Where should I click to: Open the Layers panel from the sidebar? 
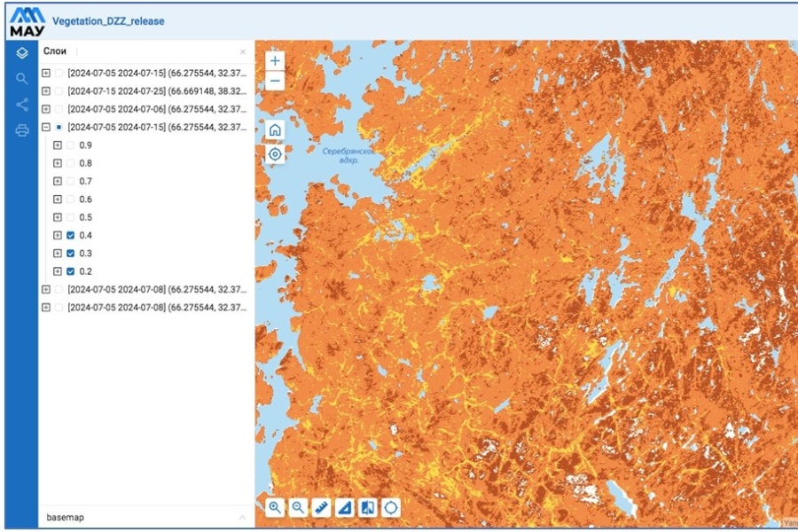22,53
